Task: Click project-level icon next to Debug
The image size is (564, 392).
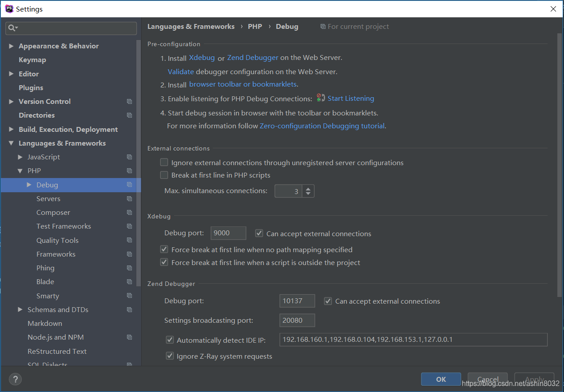Action: click(129, 185)
